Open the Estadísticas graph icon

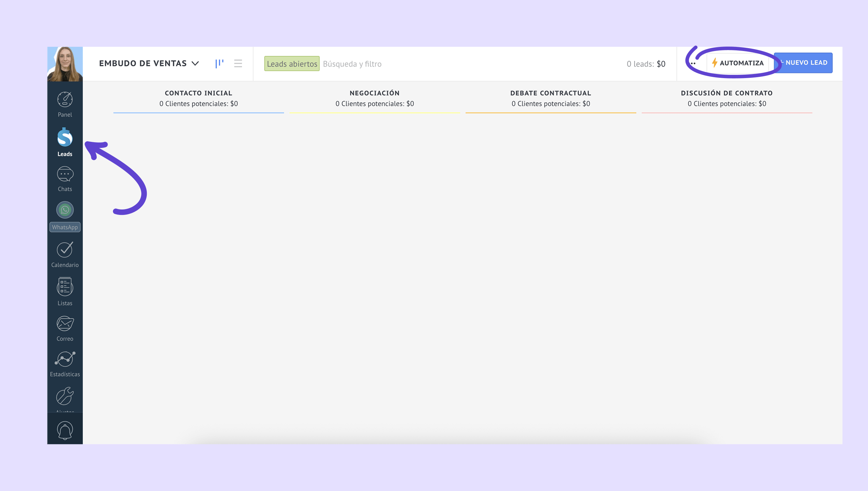point(65,359)
